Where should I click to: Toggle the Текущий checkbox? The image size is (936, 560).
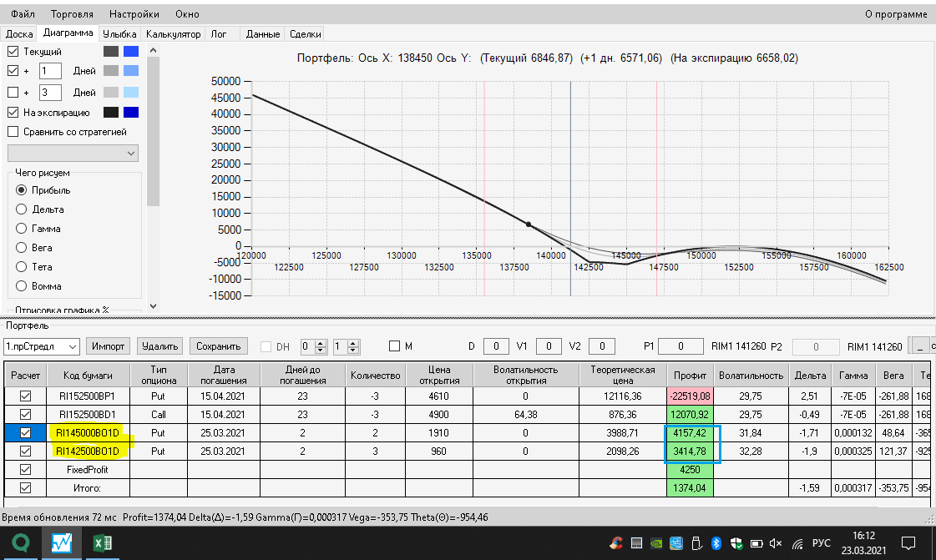click(x=13, y=51)
